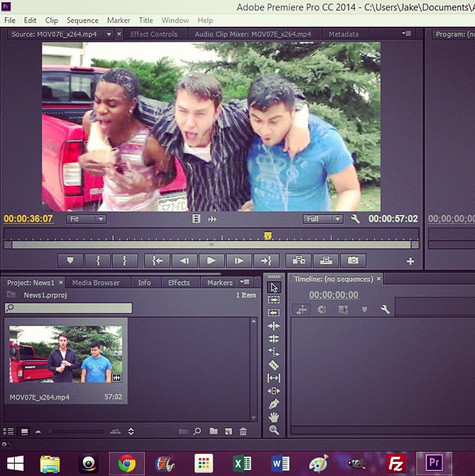
Task: Open the Marker menu
Action: 118,20
